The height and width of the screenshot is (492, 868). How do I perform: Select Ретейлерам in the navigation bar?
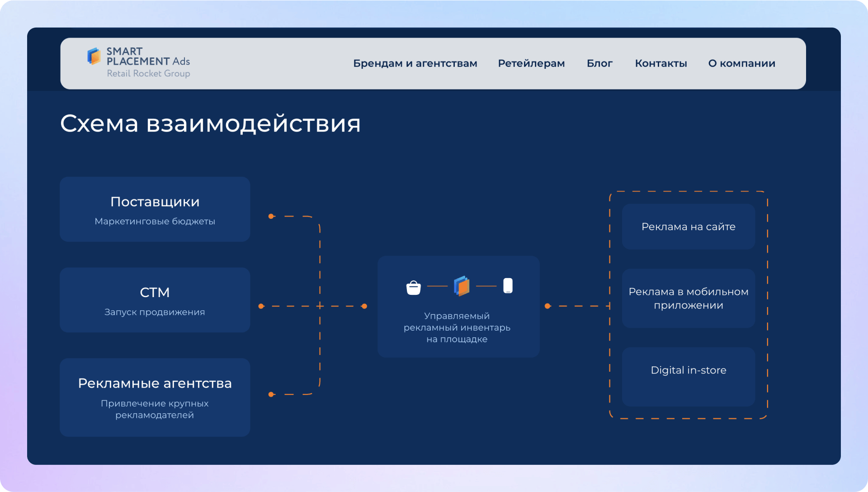click(531, 63)
